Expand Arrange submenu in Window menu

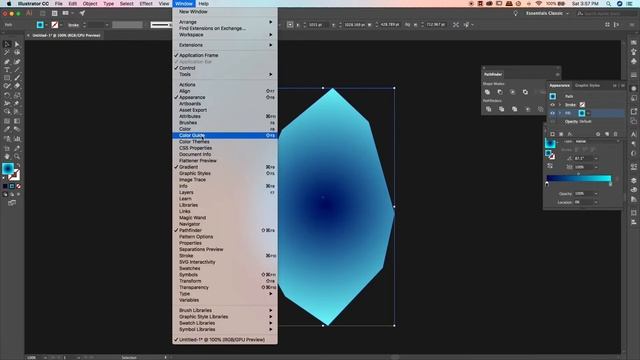click(x=225, y=22)
